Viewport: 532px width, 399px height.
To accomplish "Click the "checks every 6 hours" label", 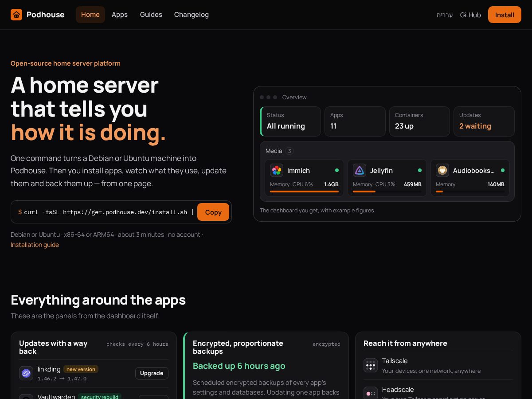I will 137,344.
